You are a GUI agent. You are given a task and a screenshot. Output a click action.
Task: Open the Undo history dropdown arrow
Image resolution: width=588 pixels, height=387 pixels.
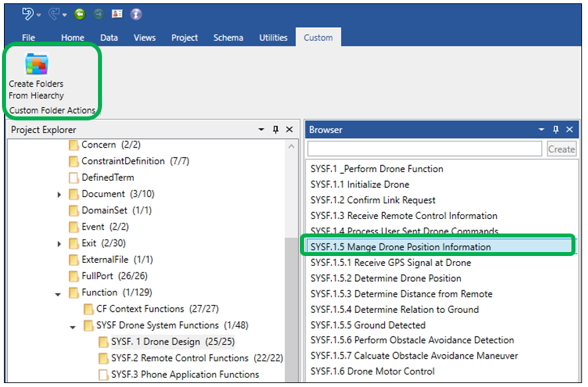39,15
